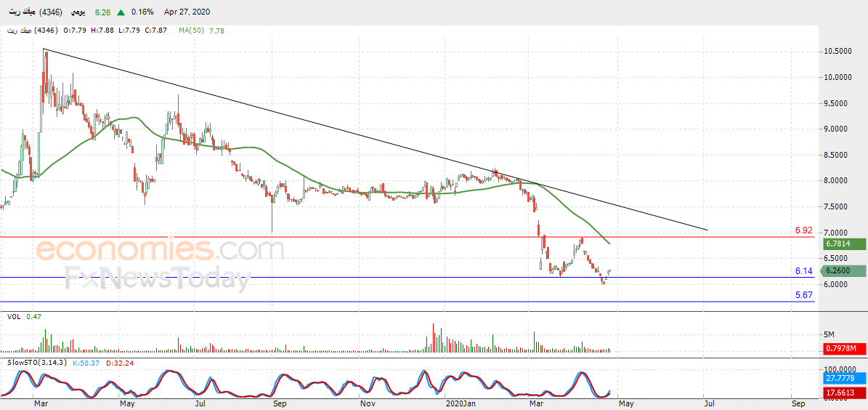Click the red 6.92 resistance label
The height and width of the screenshot is (410, 868).
pyautogui.click(x=804, y=230)
